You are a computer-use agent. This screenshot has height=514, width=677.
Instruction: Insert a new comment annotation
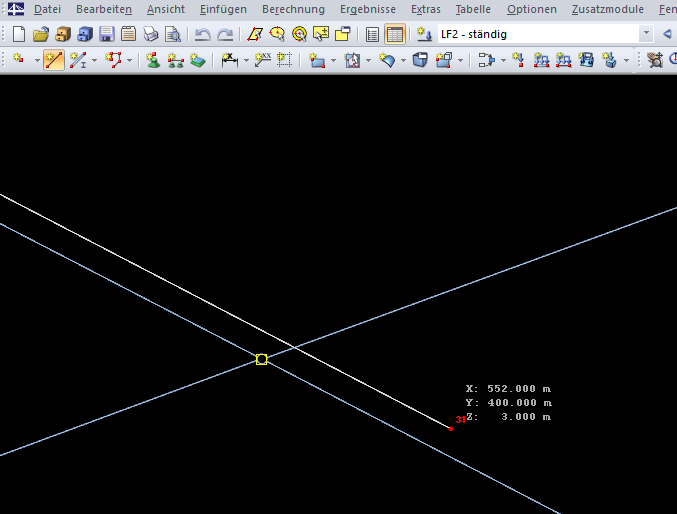pyautogui.click(x=262, y=60)
